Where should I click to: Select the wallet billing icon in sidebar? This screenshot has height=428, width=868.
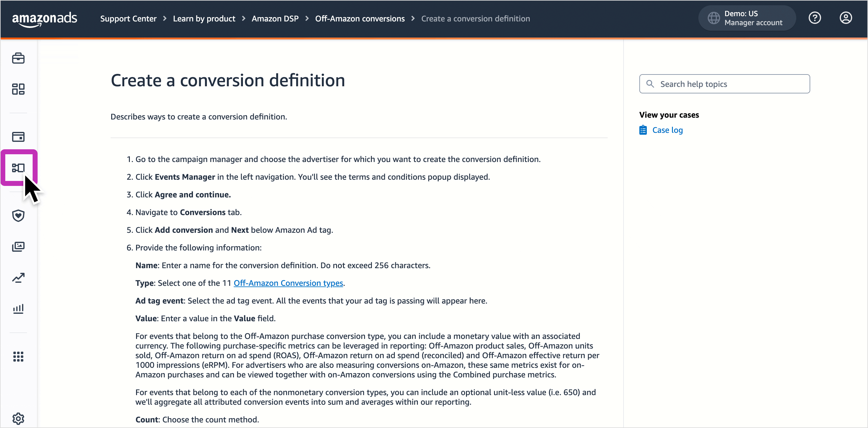(18, 137)
